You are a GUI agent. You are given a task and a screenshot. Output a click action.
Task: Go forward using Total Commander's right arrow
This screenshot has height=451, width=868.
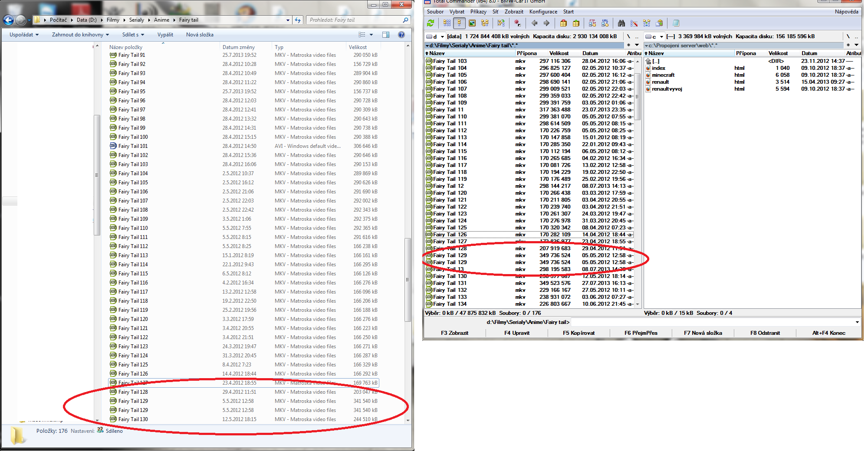[546, 23]
